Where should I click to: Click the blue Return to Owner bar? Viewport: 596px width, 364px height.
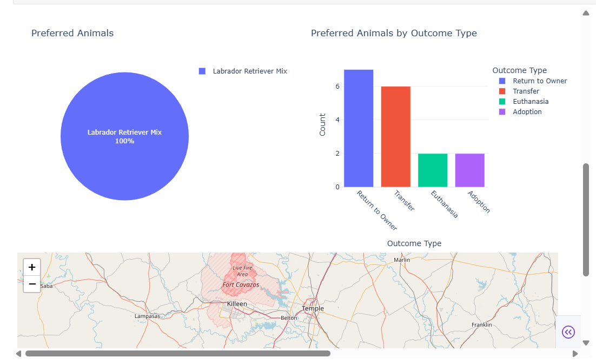point(359,128)
